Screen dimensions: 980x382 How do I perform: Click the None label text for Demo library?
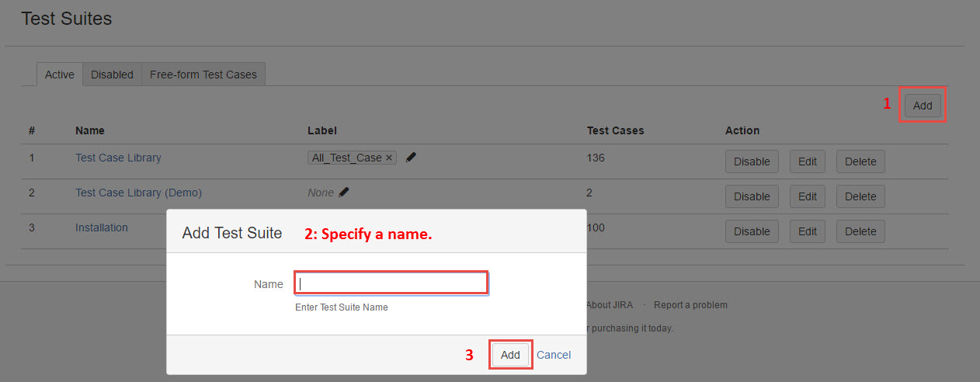pyautogui.click(x=321, y=193)
